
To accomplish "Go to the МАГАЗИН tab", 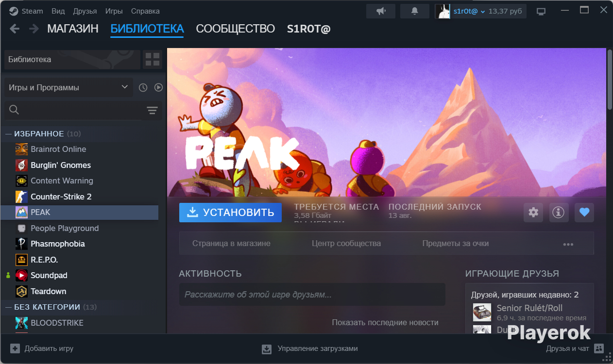I will [x=73, y=29].
